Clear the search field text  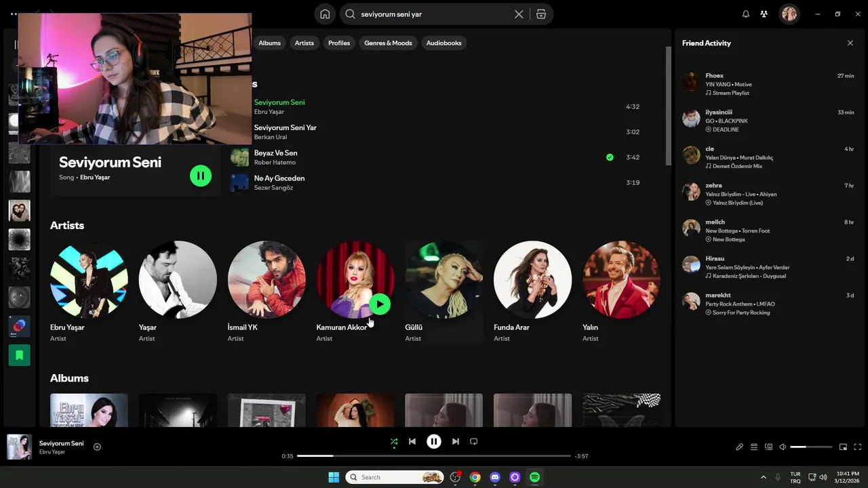coord(519,14)
